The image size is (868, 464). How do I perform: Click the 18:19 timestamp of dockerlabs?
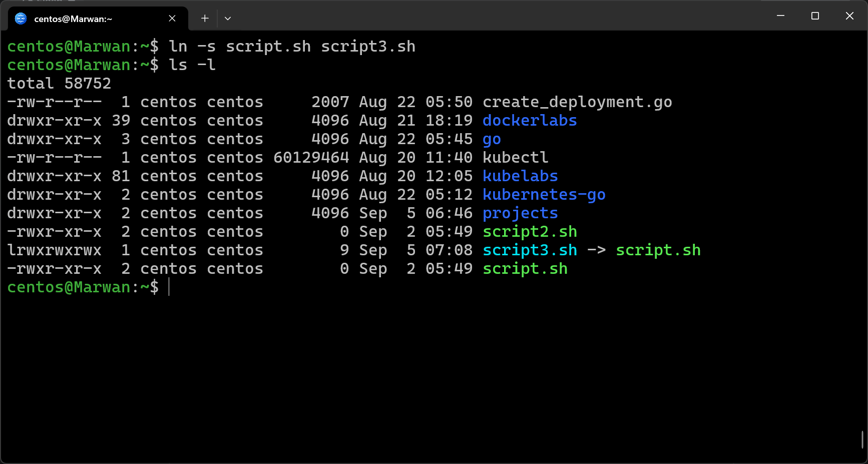pos(449,121)
